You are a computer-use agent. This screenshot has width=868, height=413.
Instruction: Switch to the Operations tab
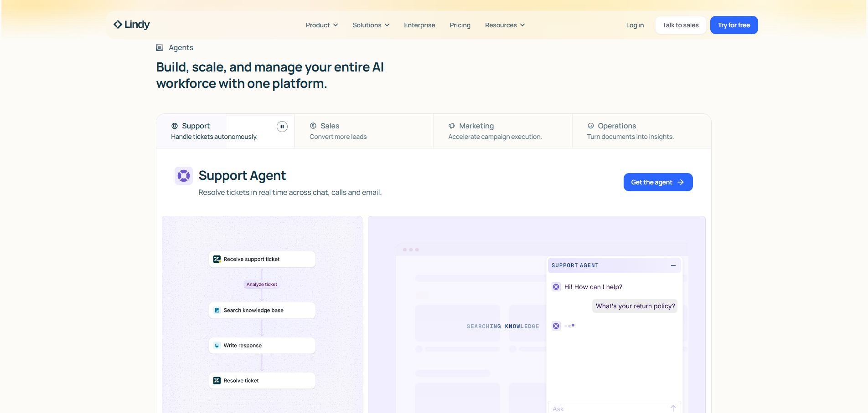click(640, 131)
